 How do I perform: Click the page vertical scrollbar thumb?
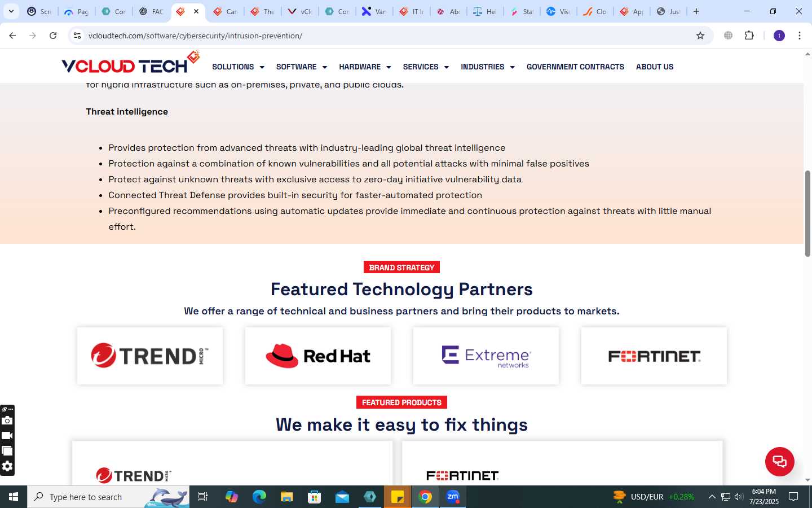point(807,213)
